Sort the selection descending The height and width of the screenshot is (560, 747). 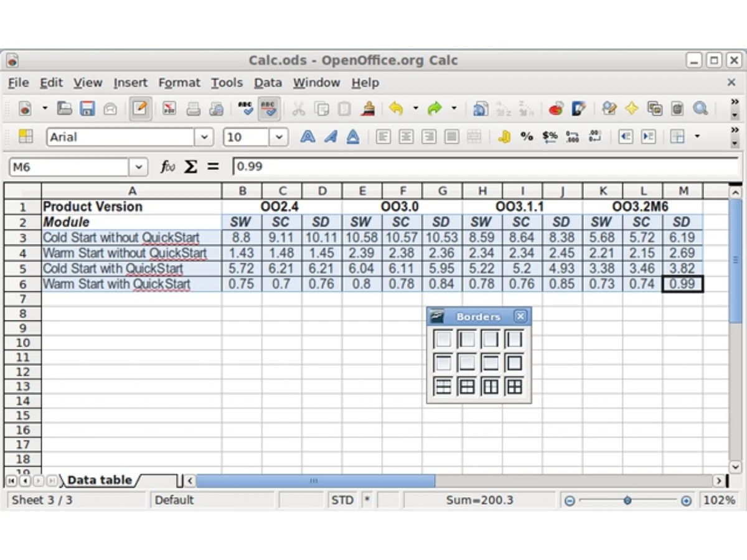(526, 109)
